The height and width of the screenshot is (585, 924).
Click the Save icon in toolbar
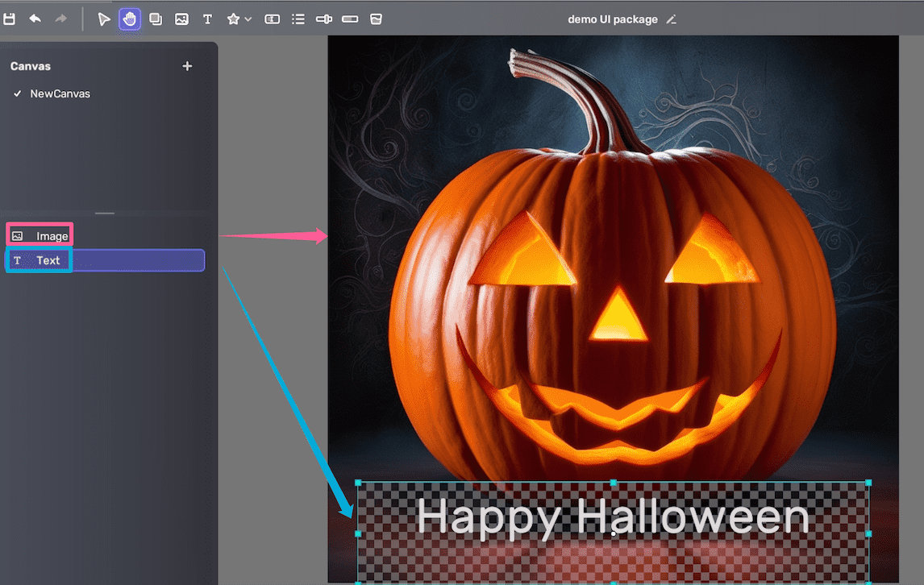[10, 19]
